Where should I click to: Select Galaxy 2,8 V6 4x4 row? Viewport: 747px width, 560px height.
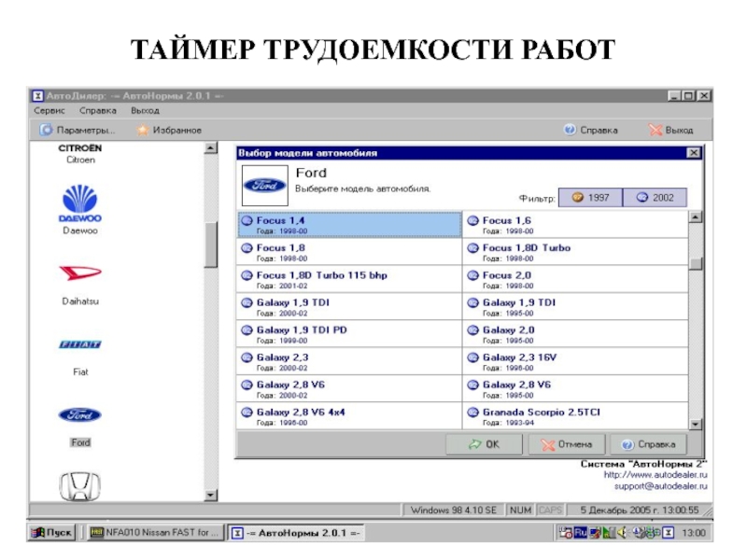349,416
